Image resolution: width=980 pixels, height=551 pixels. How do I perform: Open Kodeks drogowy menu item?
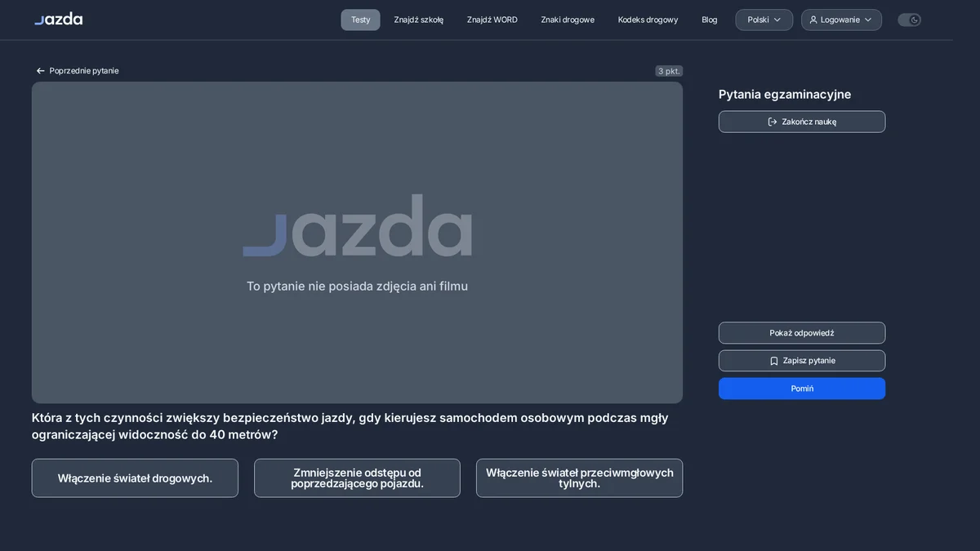click(x=648, y=20)
